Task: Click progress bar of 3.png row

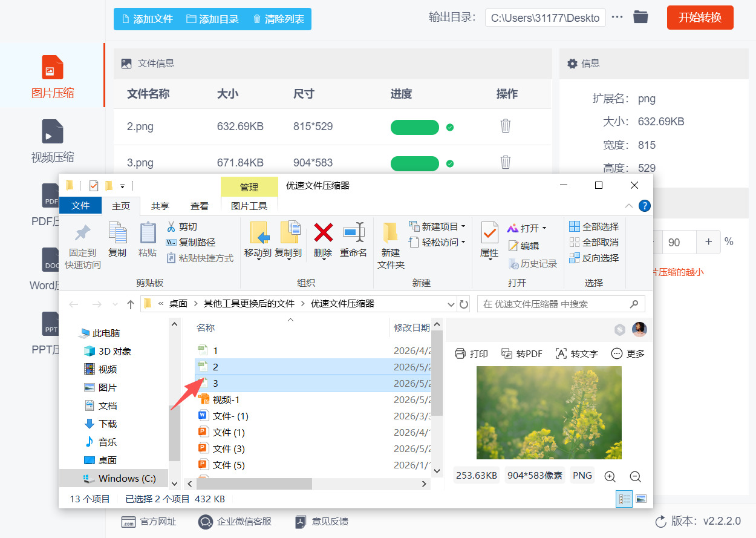Action: [x=415, y=163]
